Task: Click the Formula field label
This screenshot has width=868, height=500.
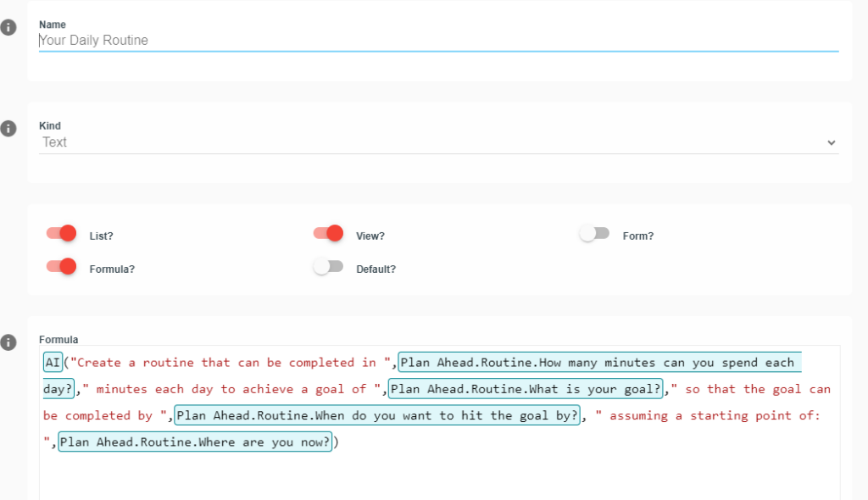Action: coord(58,340)
